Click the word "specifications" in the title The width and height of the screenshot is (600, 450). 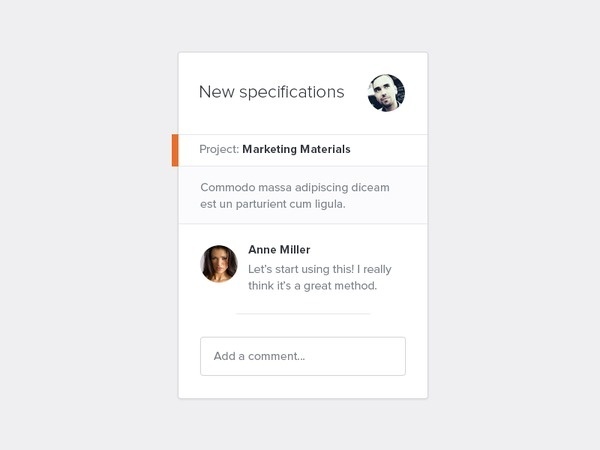coord(292,92)
